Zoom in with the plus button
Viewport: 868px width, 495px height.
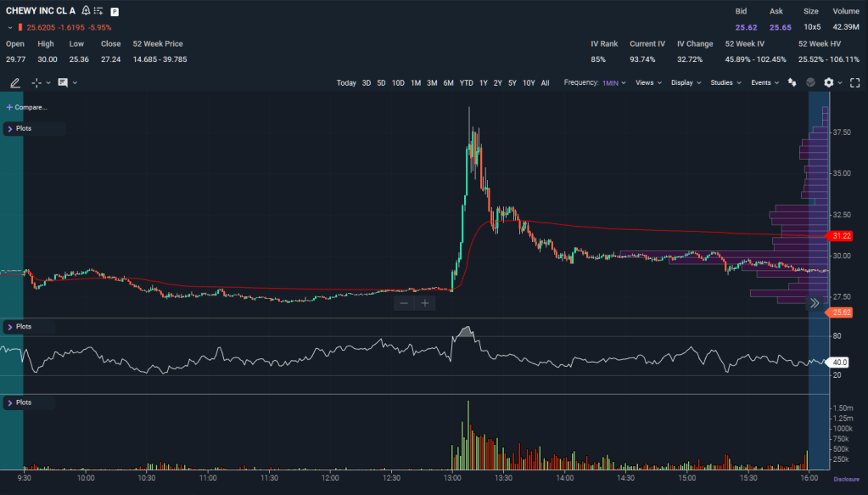(425, 303)
